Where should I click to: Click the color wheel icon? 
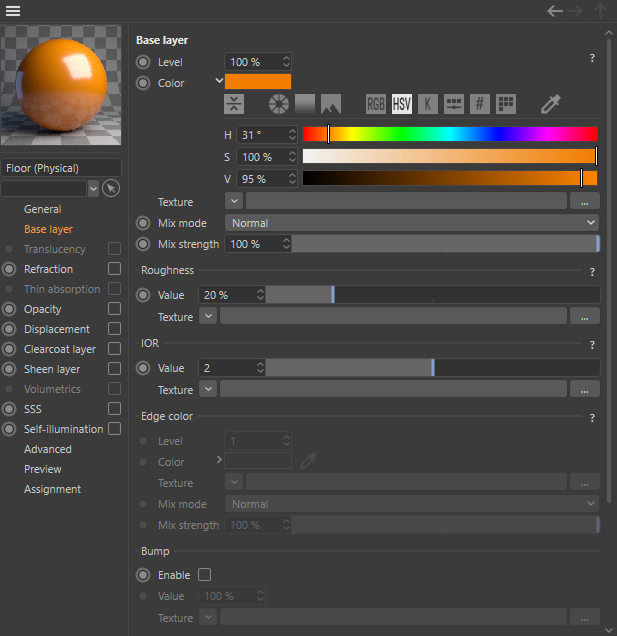pyautogui.click(x=279, y=104)
